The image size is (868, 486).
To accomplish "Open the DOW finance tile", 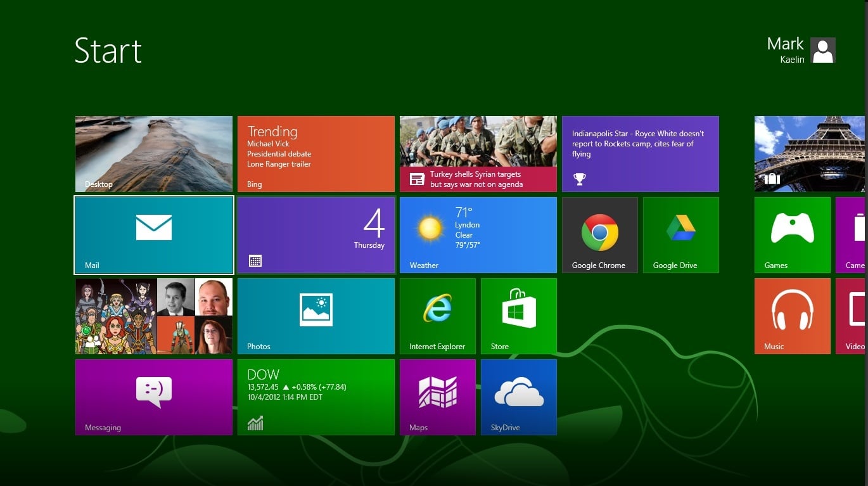I will 316,397.
